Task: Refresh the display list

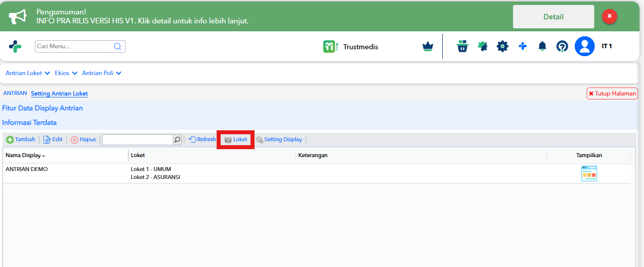Action: [x=202, y=140]
